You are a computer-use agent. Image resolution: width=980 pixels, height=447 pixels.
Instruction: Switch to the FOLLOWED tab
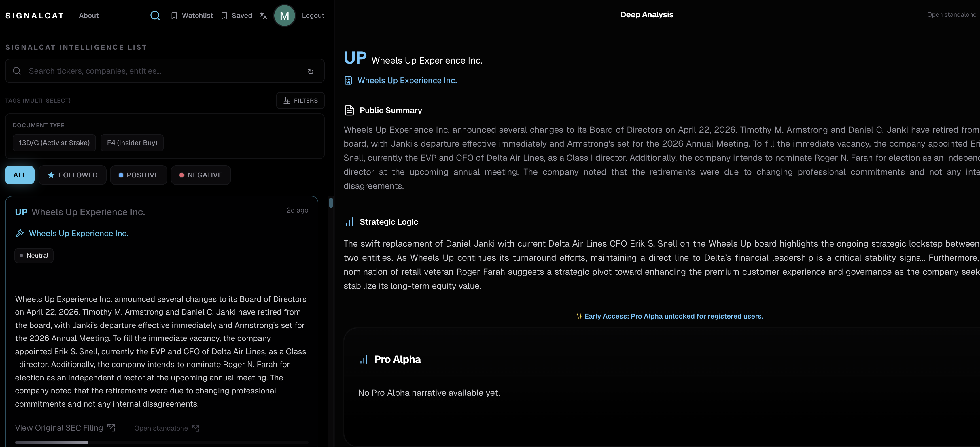[73, 175]
